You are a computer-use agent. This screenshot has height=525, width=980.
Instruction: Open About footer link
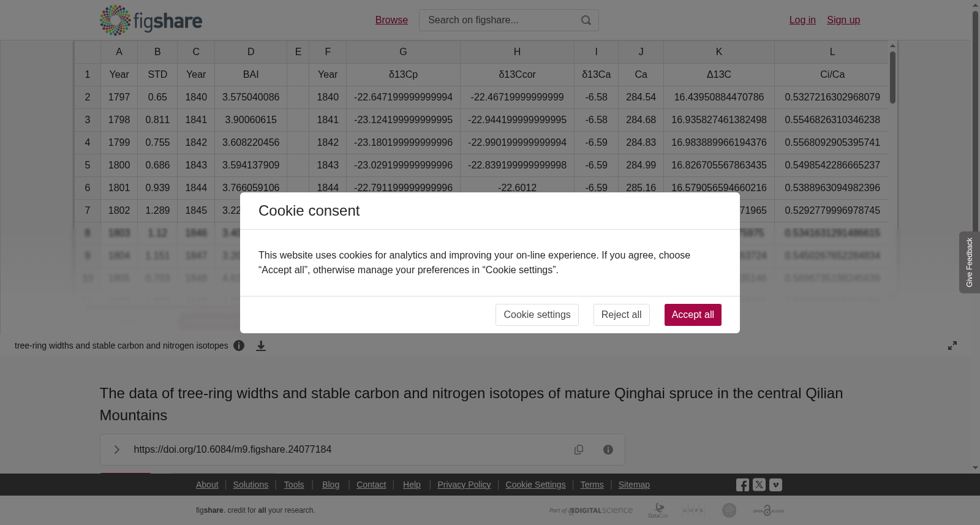207,485
